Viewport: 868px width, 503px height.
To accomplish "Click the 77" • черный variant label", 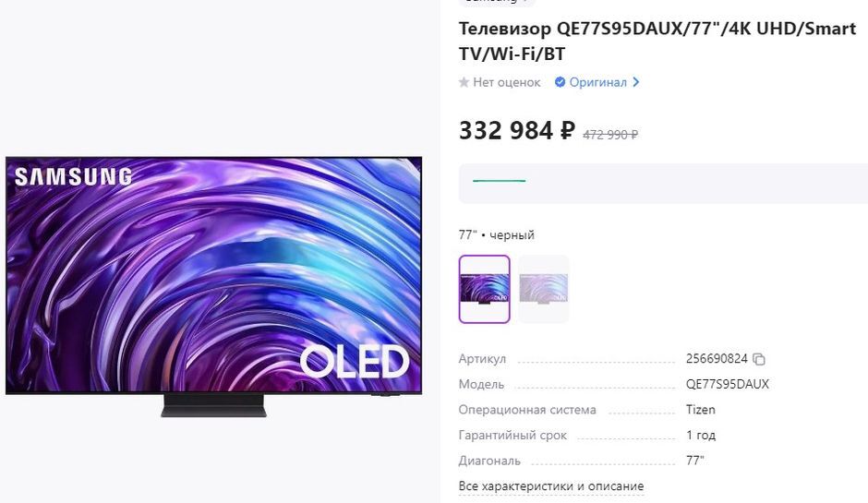I will click(497, 235).
